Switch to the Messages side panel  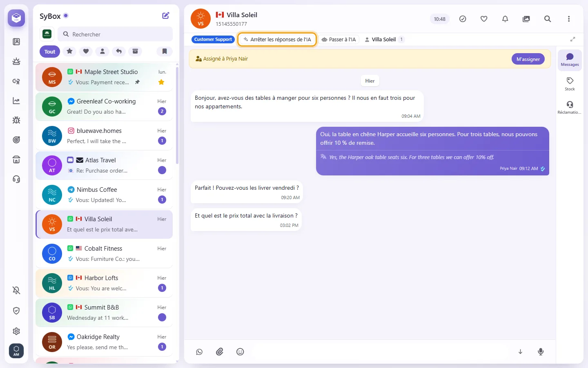tap(570, 60)
